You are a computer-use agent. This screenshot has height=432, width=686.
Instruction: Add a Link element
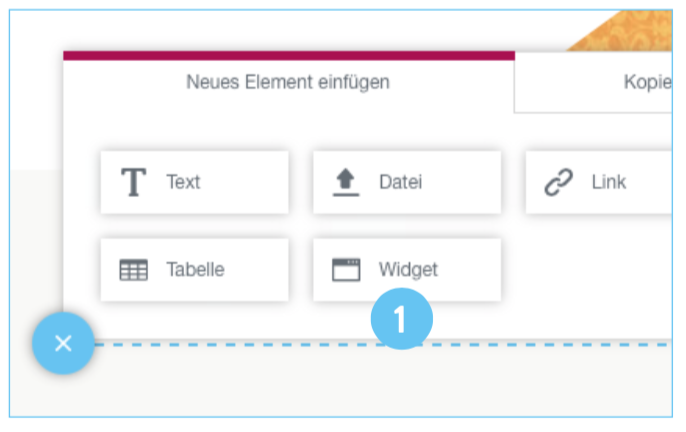(x=608, y=182)
